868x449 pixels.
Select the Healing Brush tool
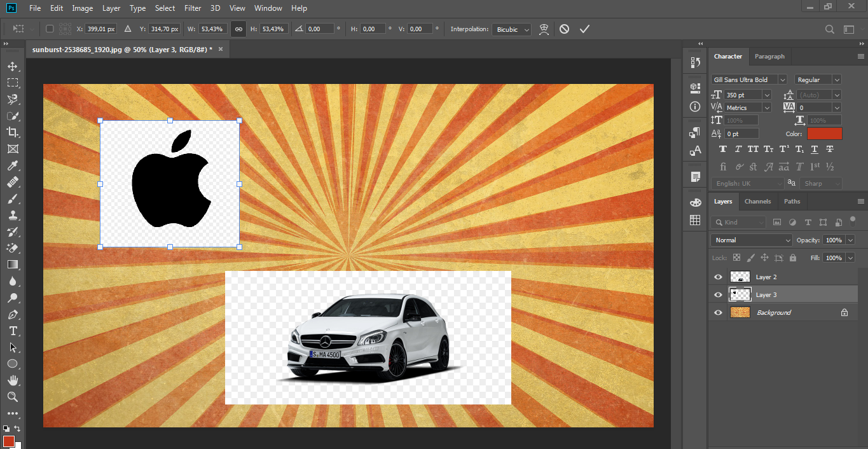coord(12,183)
